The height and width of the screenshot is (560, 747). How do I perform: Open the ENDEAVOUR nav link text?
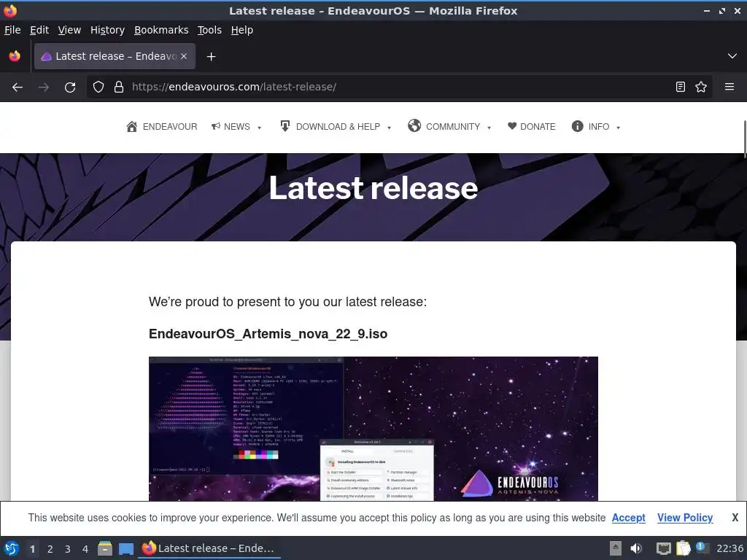tap(170, 127)
